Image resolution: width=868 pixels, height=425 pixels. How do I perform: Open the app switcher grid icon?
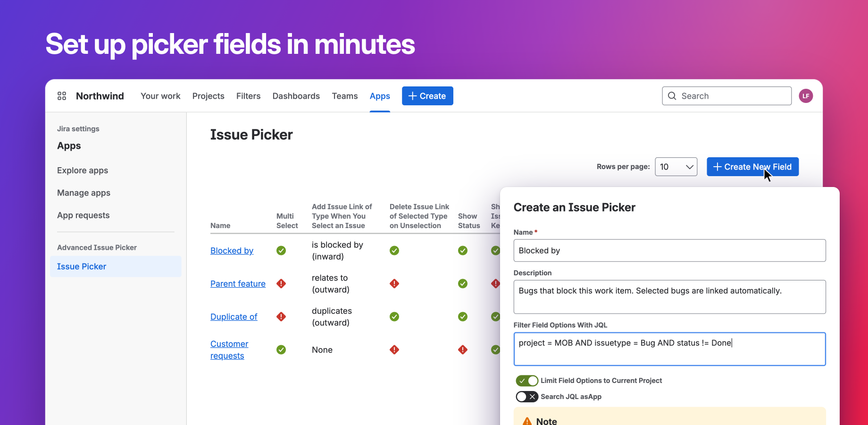tap(62, 96)
